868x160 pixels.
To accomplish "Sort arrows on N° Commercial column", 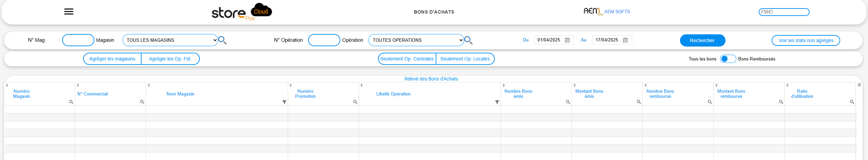I will click(78, 85).
